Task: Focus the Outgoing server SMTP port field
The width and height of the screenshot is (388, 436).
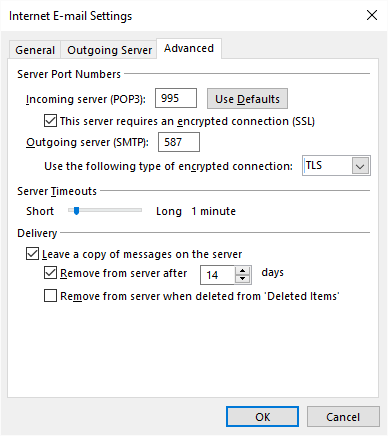Action: [x=179, y=142]
